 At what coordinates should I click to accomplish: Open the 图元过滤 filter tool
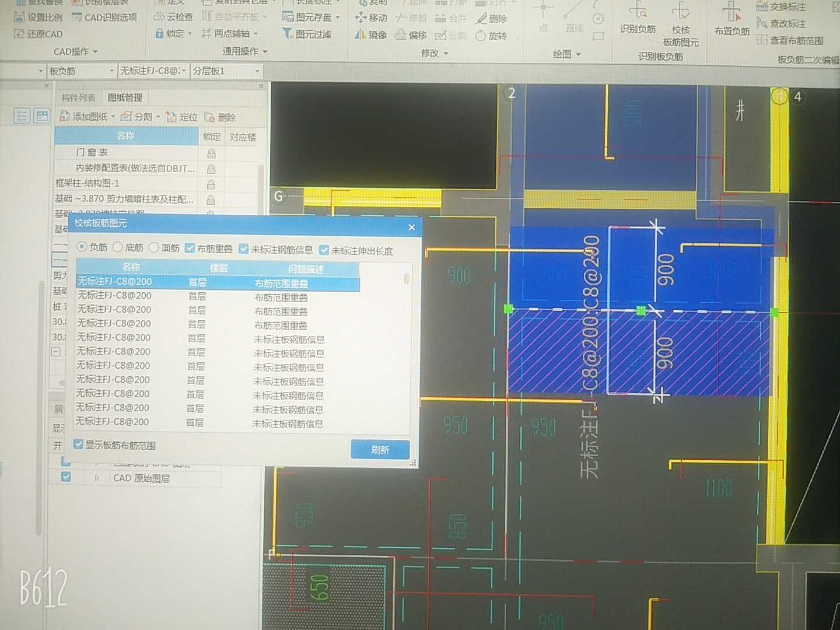[307, 34]
